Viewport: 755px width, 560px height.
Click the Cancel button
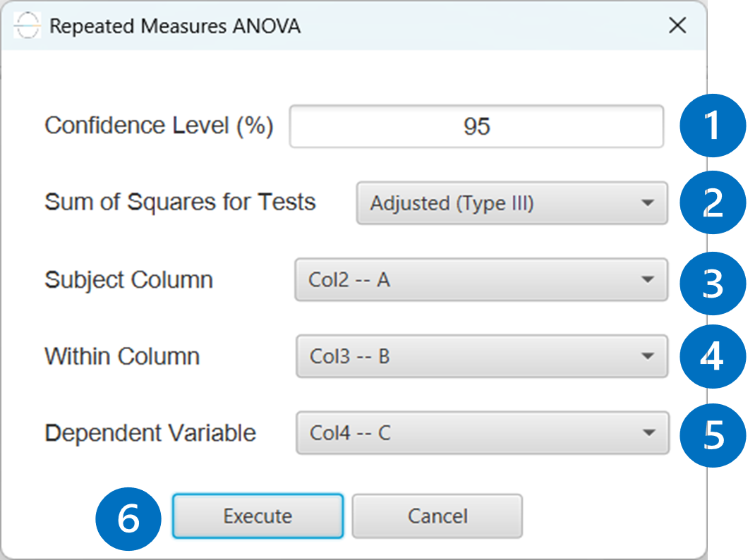click(x=437, y=516)
